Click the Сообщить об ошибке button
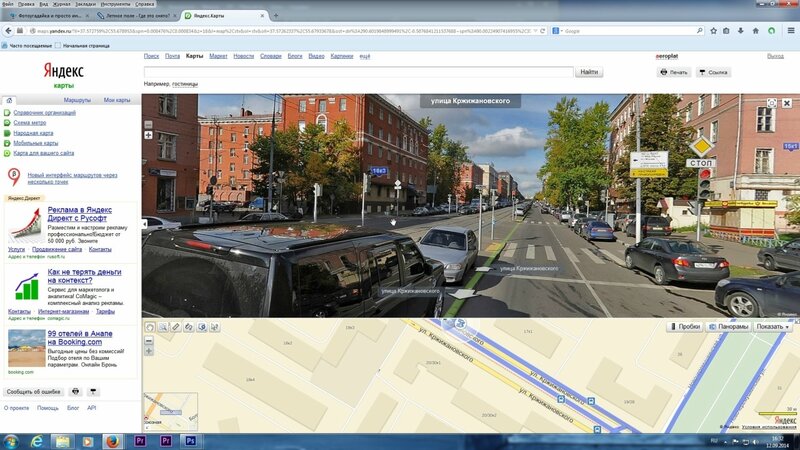Viewport: 800px width, 450px height. point(34,392)
